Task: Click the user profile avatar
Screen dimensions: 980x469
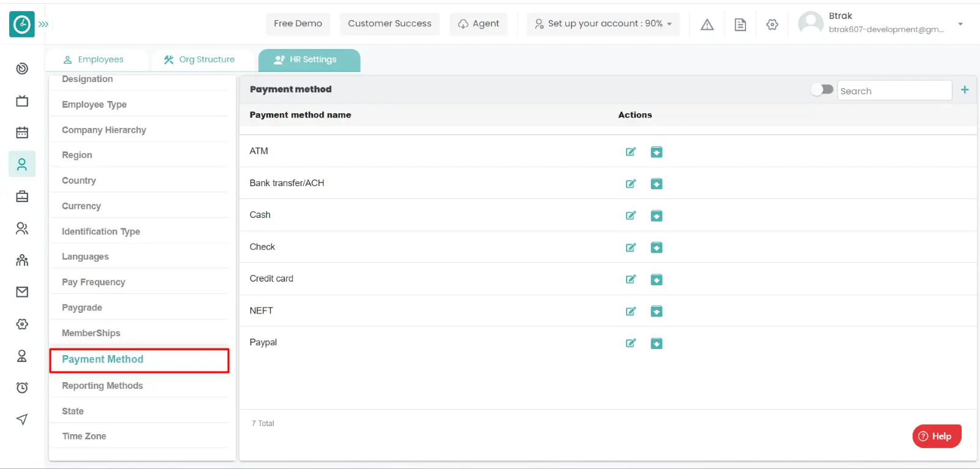Action: (x=810, y=23)
